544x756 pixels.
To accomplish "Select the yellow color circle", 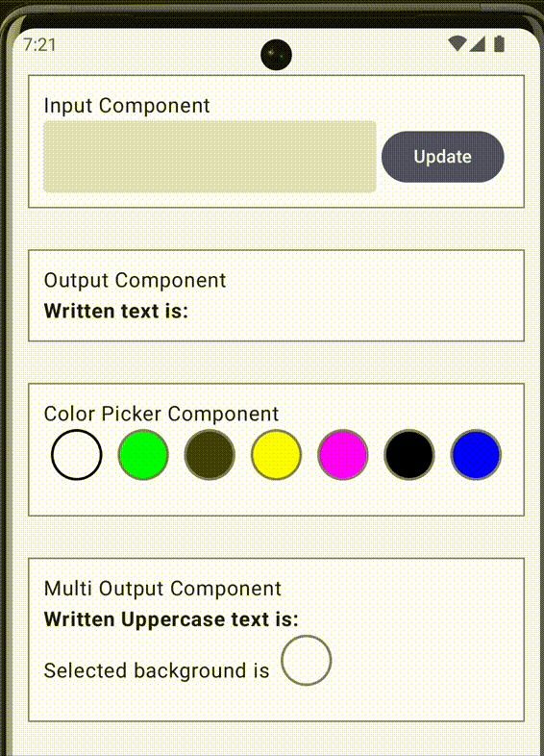I will [x=276, y=455].
